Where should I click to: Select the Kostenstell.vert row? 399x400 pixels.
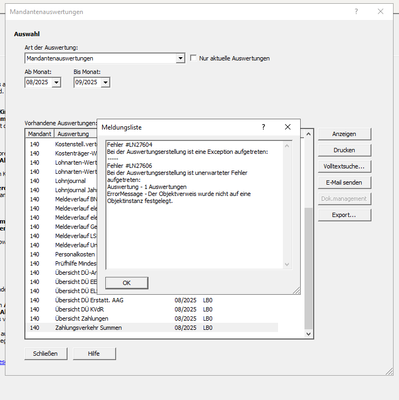point(62,144)
